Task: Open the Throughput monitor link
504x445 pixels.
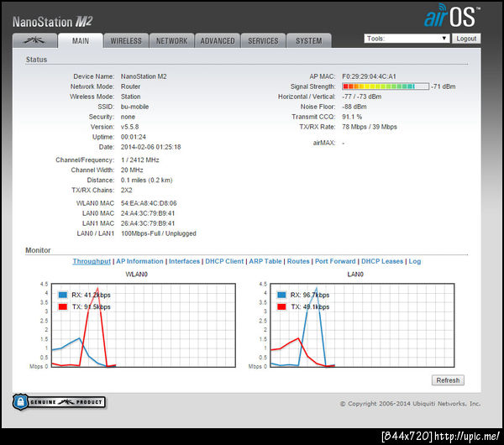Action: 92,261
